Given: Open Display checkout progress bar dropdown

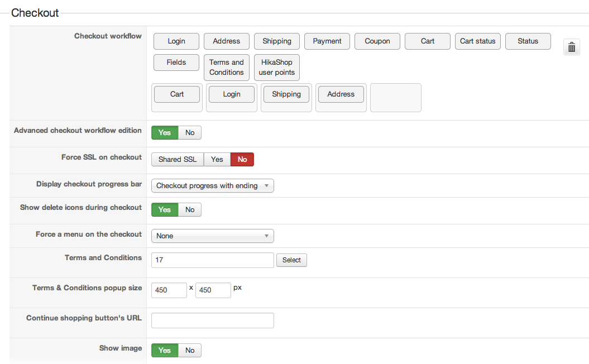Looking at the screenshot, I should pyautogui.click(x=212, y=186).
